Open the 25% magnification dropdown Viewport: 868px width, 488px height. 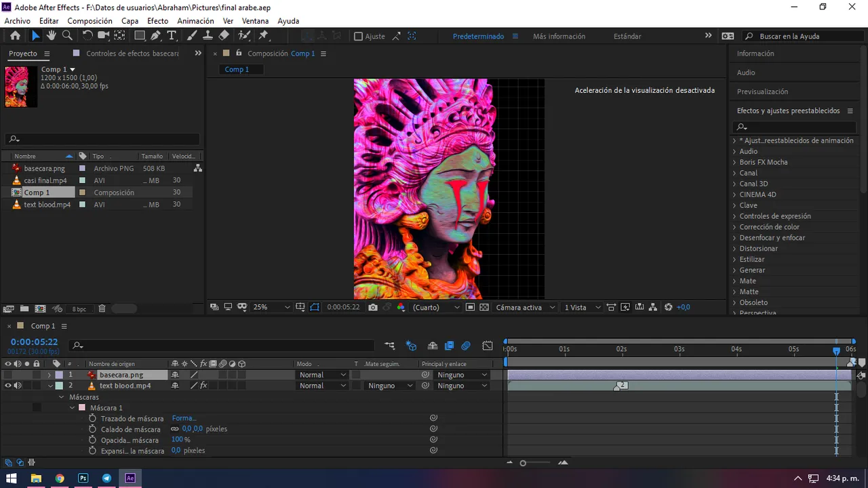pos(271,307)
